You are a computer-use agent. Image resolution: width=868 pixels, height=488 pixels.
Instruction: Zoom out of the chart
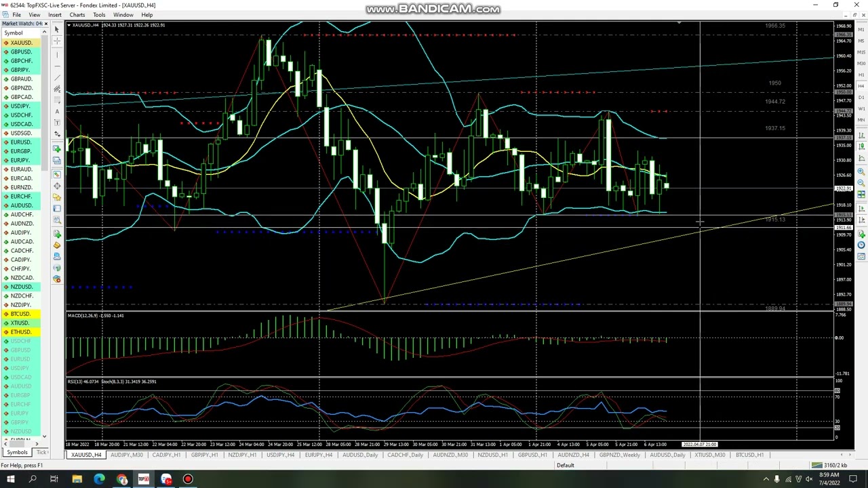[x=861, y=182]
